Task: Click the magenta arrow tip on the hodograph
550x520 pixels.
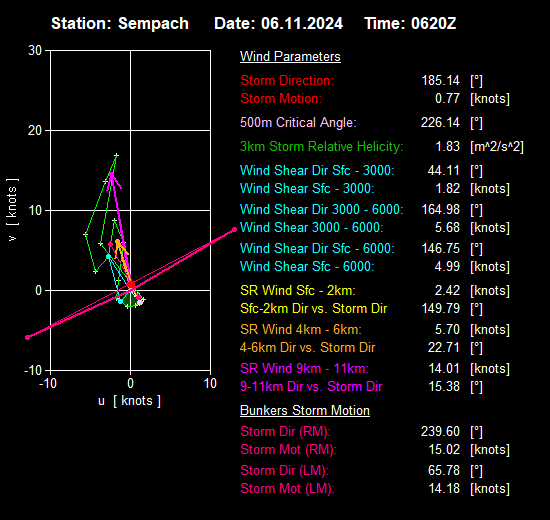Action: [112, 174]
